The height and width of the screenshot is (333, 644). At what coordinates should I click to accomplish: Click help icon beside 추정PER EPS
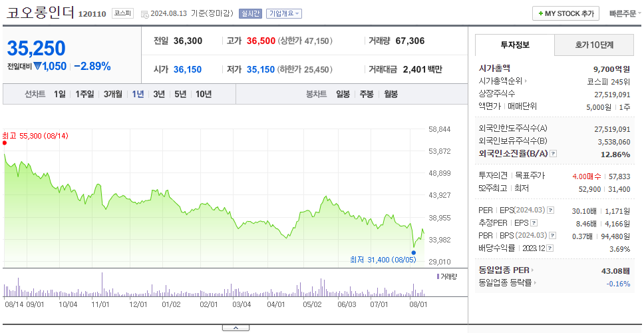pyautogui.click(x=534, y=223)
